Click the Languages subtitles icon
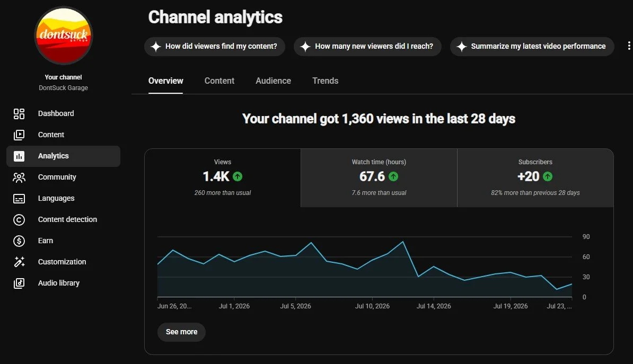The height and width of the screenshot is (364, 633). click(x=19, y=199)
